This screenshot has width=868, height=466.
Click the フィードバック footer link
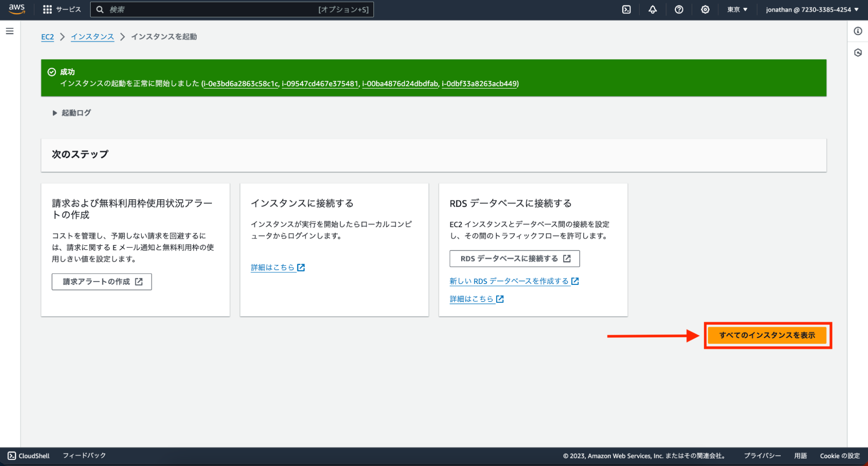(x=84, y=456)
